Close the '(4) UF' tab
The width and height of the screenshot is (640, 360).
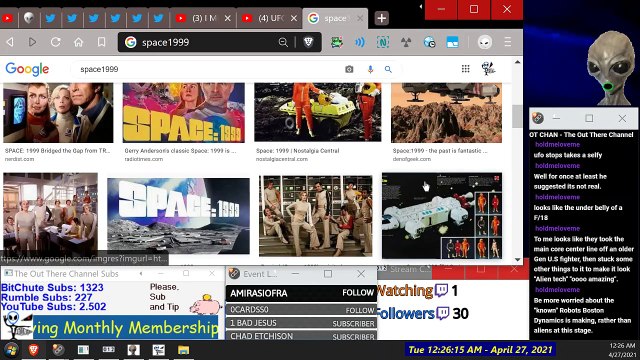click(x=294, y=18)
